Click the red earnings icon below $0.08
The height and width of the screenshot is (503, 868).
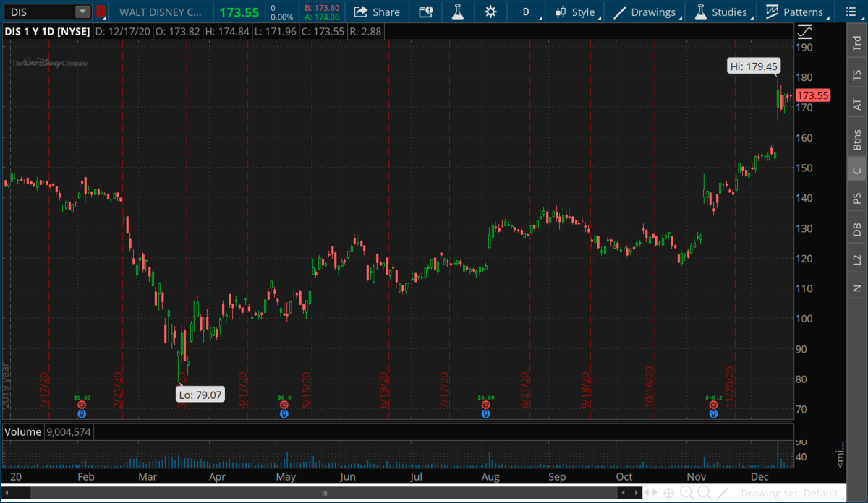pos(485,406)
